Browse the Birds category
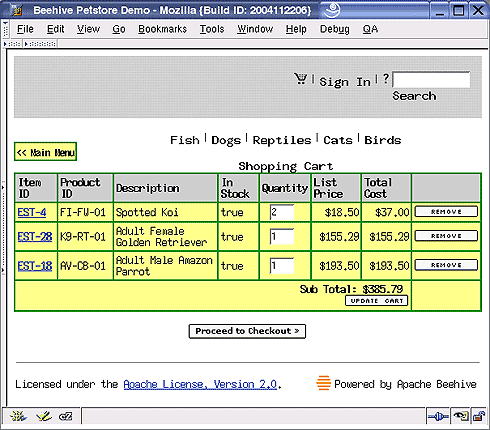This screenshot has width=490, height=430. 383,140
